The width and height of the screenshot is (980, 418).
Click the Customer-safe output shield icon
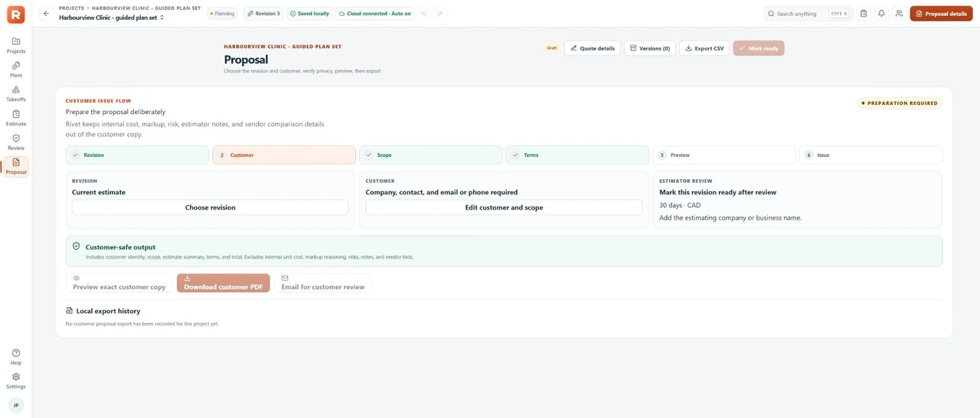[76, 247]
